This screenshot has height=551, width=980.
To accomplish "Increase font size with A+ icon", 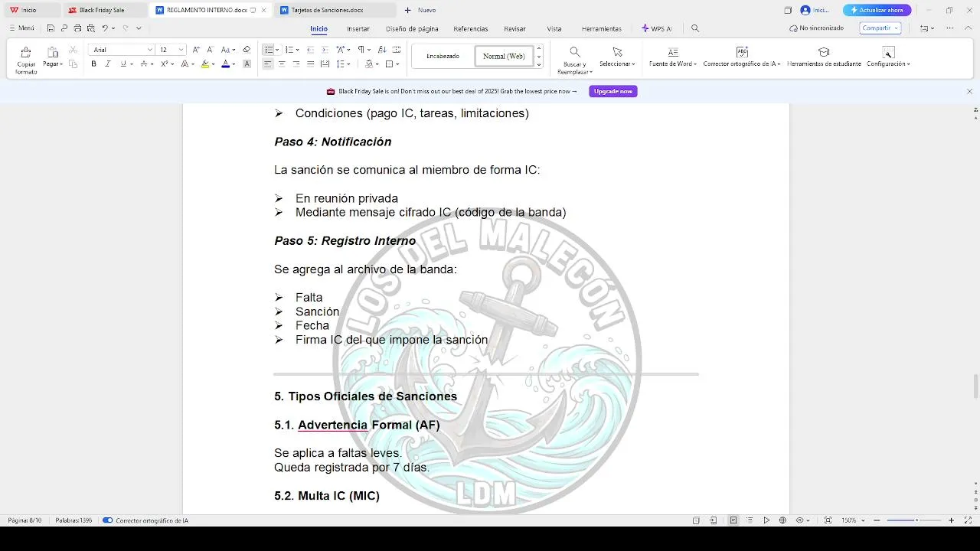I will pyautogui.click(x=196, y=50).
